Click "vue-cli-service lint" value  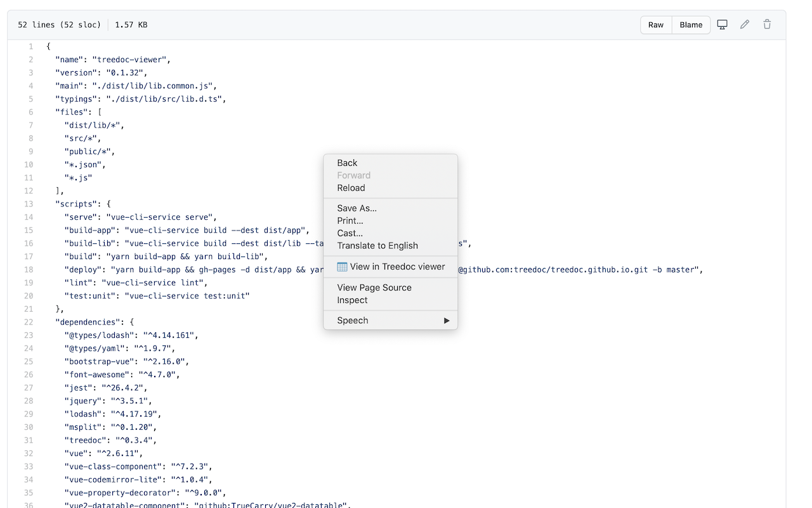[152, 283]
